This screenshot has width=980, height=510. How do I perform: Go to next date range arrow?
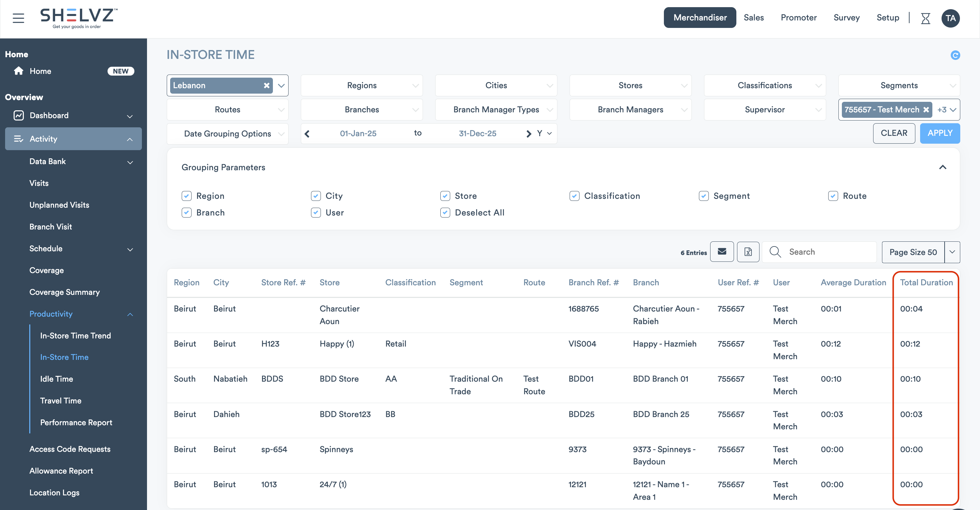point(528,133)
